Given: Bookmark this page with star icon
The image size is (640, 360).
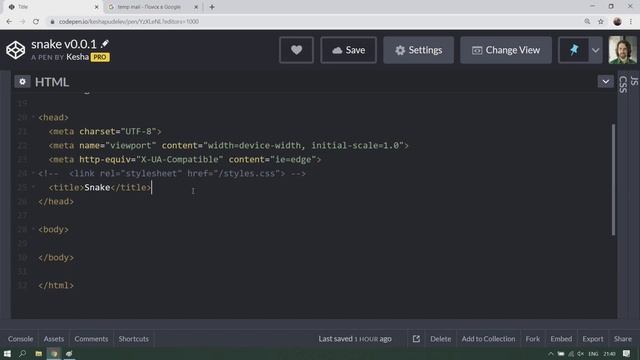Looking at the screenshot, I should [x=600, y=21].
